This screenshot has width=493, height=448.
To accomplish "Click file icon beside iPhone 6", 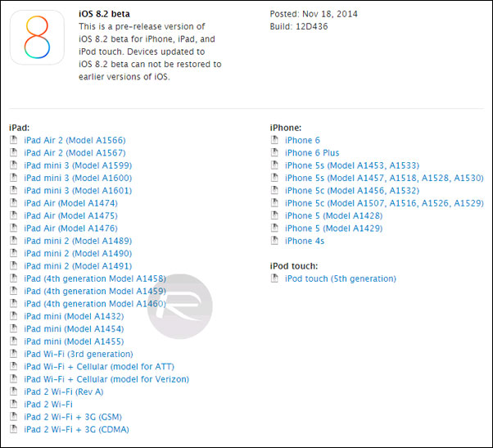I will point(274,139).
